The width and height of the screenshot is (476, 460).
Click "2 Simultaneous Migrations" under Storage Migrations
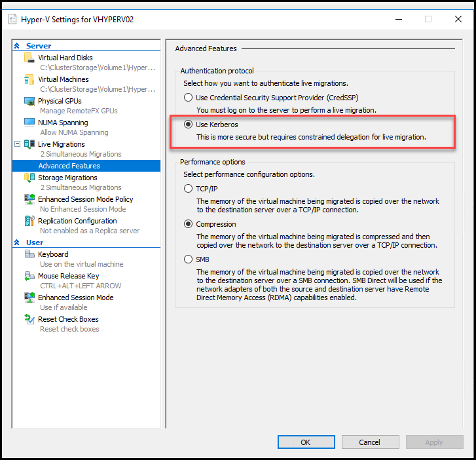pyautogui.click(x=81, y=187)
